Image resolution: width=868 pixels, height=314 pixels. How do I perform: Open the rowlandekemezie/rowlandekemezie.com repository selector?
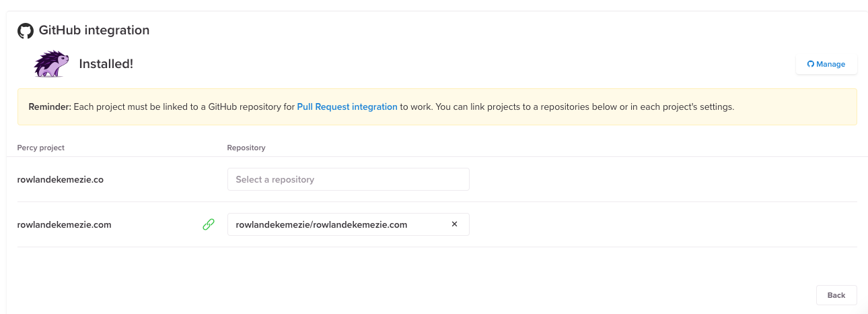pyautogui.click(x=348, y=224)
